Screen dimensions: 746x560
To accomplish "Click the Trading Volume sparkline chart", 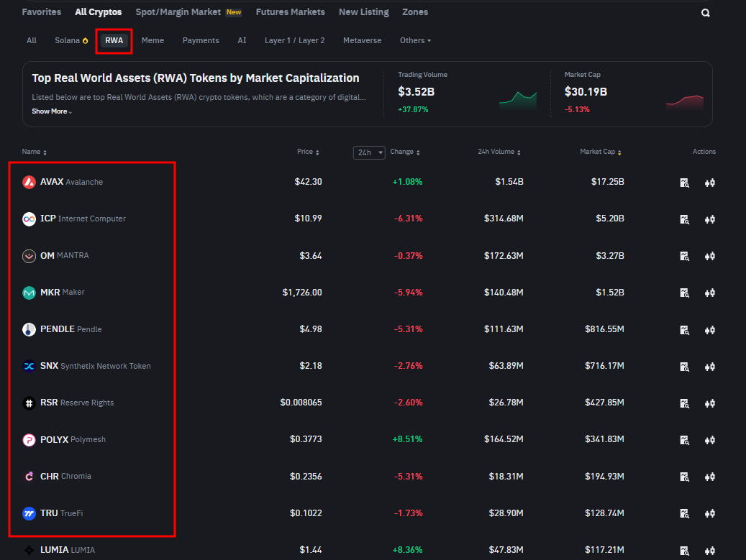I will 518,101.
